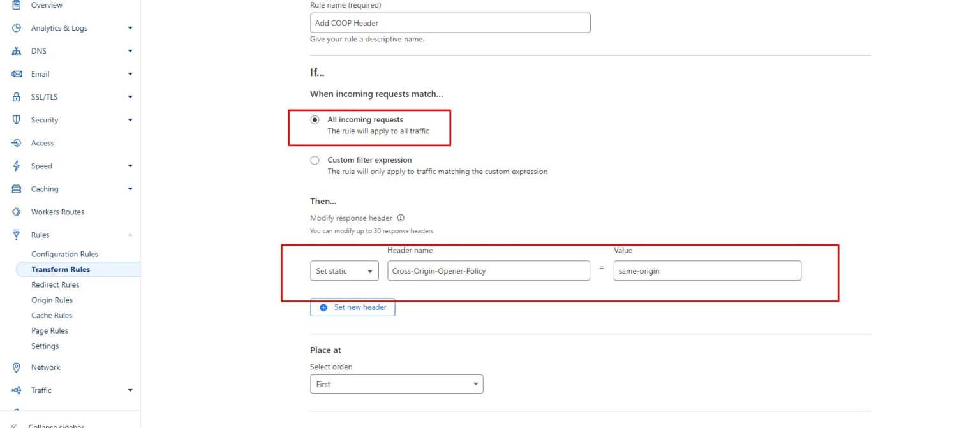Click the Security shield icon
Viewport: 980px width, 428px height.
click(17, 120)
